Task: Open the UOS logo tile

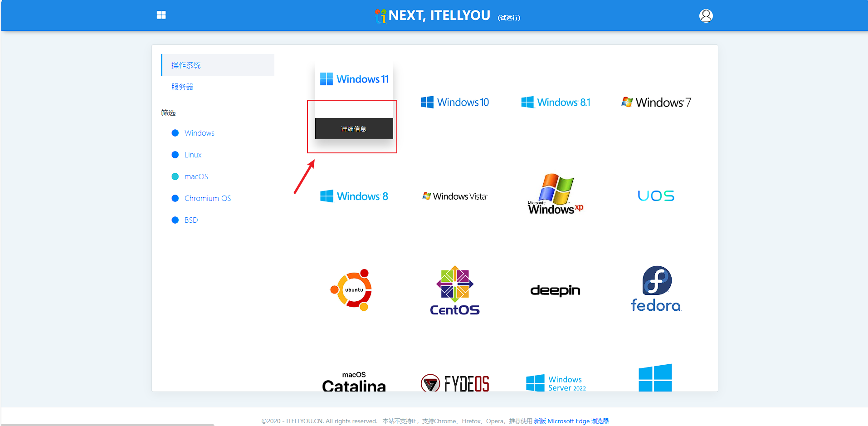Action: click(x=656, y=196)
